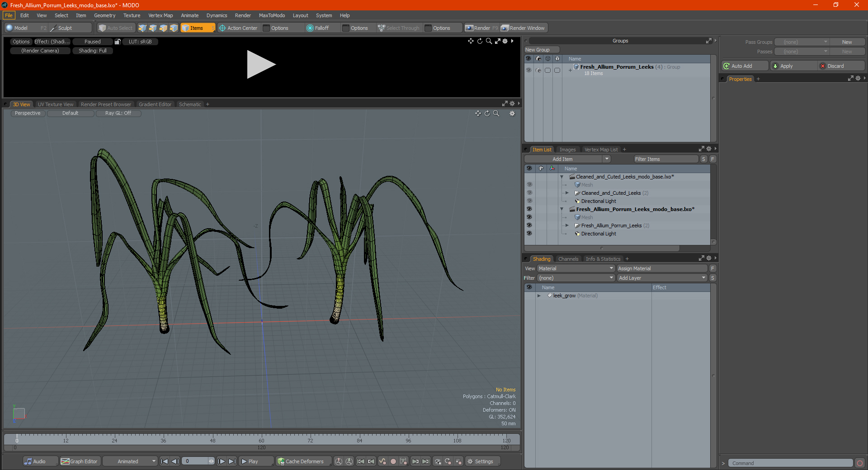Click the New Group button
This screenshot has height=470, width=868.
pos(542,50)
